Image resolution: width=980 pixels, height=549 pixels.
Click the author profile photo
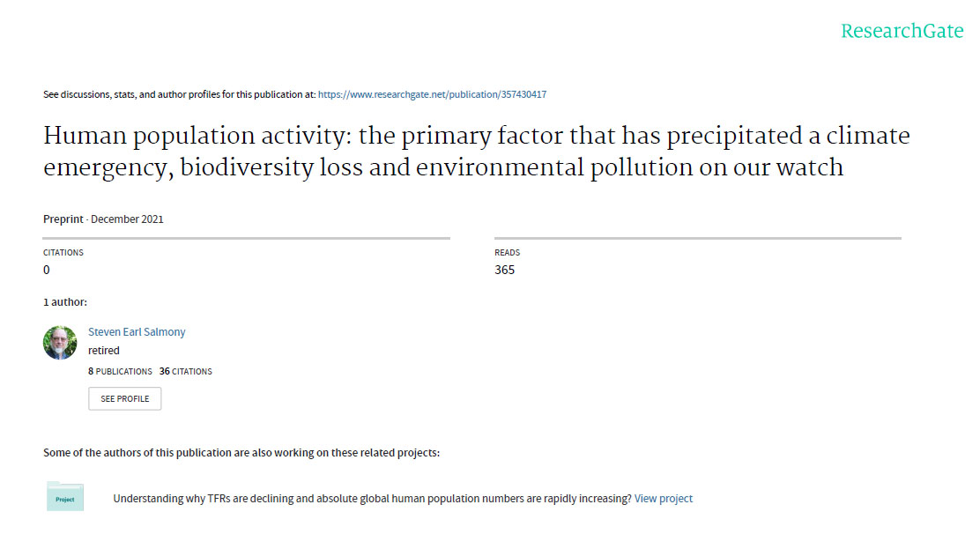point(60,342)
